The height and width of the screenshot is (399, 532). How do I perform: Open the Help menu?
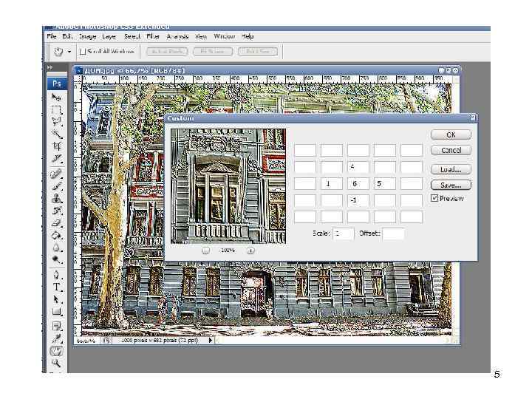(248, 36)
